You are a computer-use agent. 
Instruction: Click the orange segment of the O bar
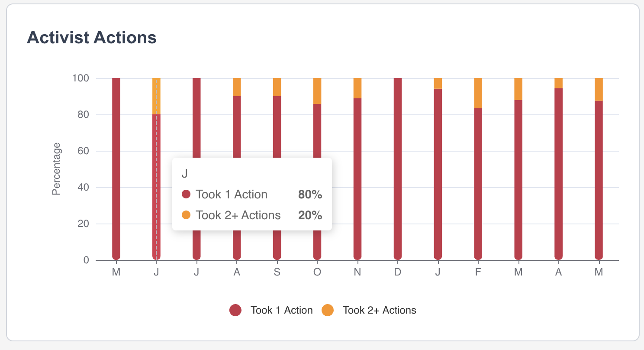click(x=317, y=91)
